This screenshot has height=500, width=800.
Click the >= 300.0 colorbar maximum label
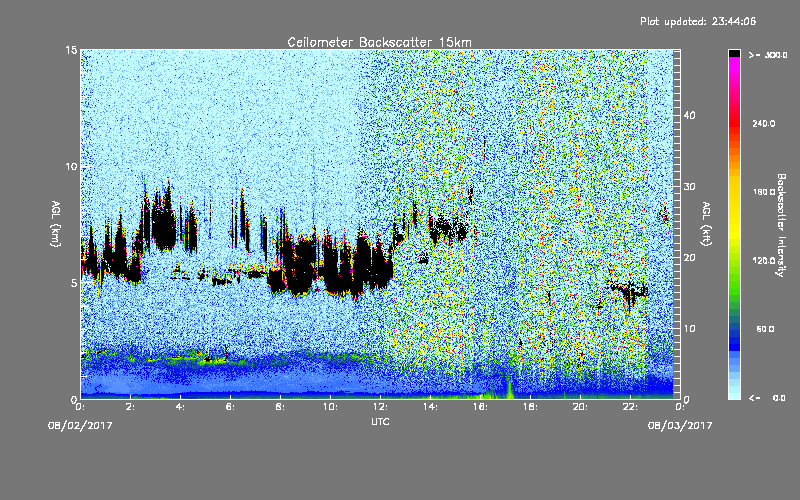768,55
